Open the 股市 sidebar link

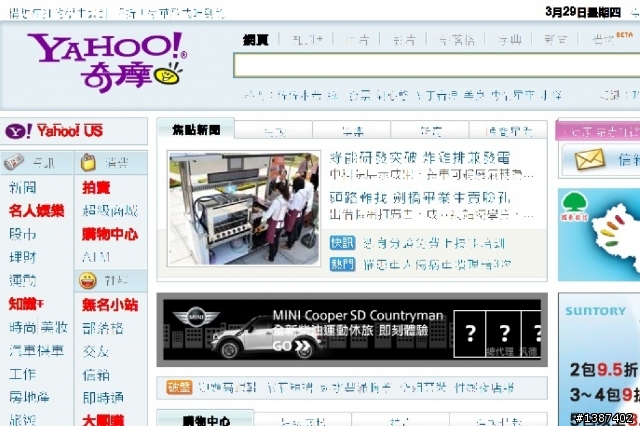tap(22, 234)
